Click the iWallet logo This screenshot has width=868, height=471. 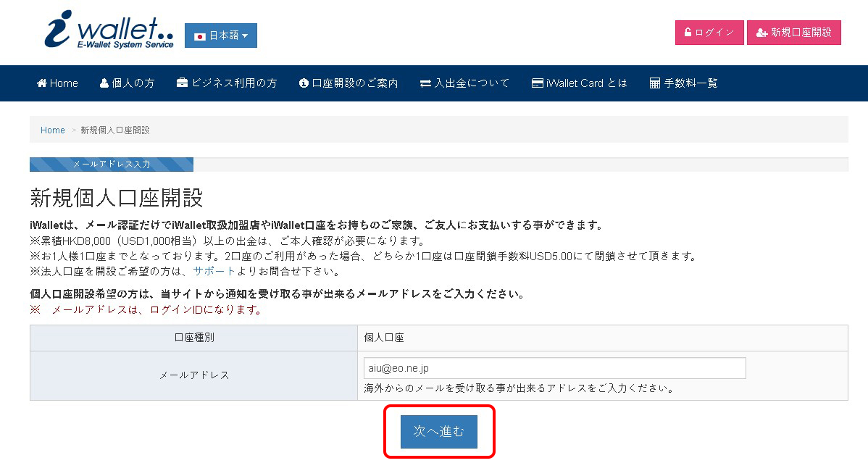pos(109,30)
